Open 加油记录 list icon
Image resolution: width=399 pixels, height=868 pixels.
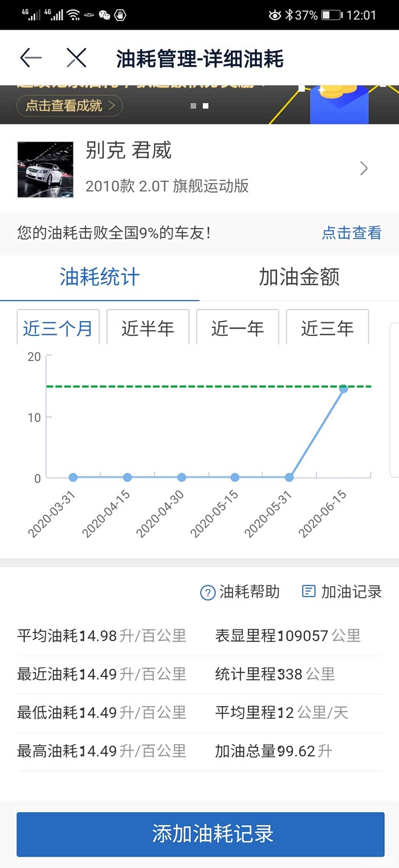pyautogui.click(x=308, y=591)
